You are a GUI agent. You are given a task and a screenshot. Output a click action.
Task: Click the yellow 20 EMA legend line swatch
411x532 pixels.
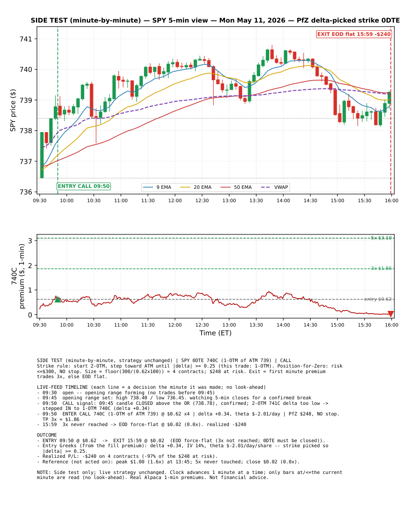tap(185, 187)
